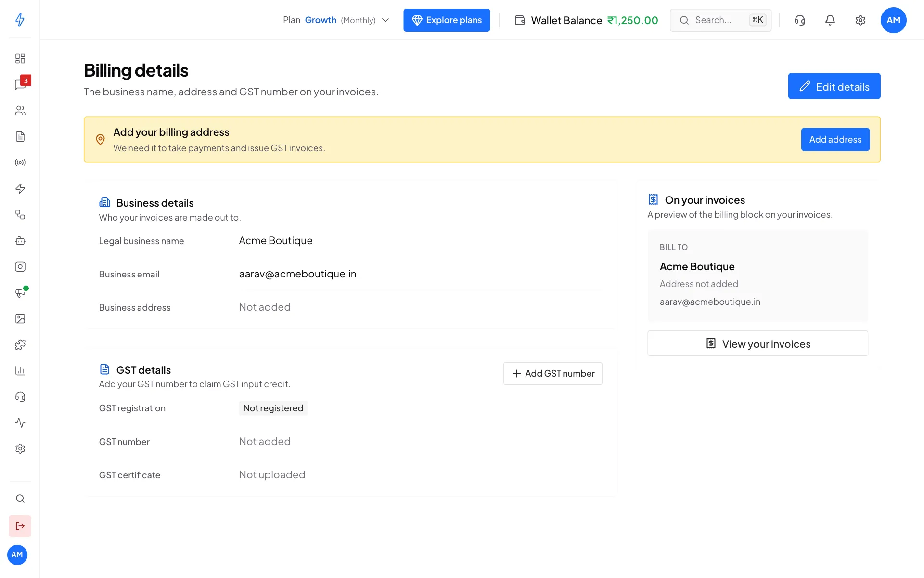Open the bot icon in sidebar
Viewport: 924px width, 578px height.
[20, 240]
